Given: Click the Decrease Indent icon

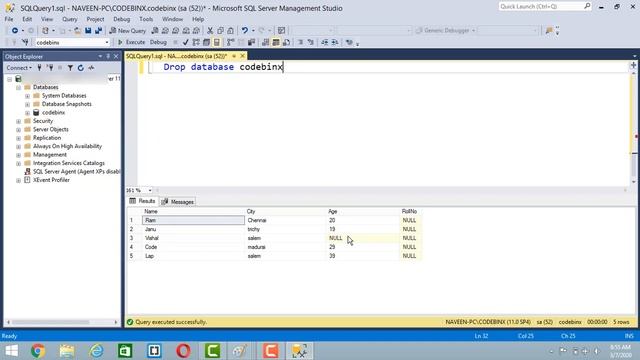Looking at the screenshot, I should pos(324,42).
